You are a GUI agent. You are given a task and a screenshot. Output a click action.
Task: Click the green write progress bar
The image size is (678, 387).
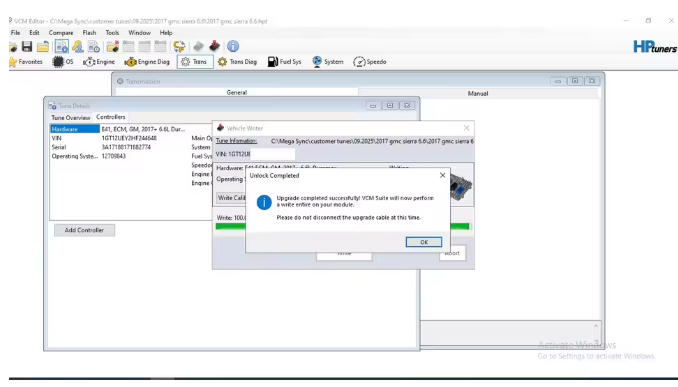[x=342, y=226]
